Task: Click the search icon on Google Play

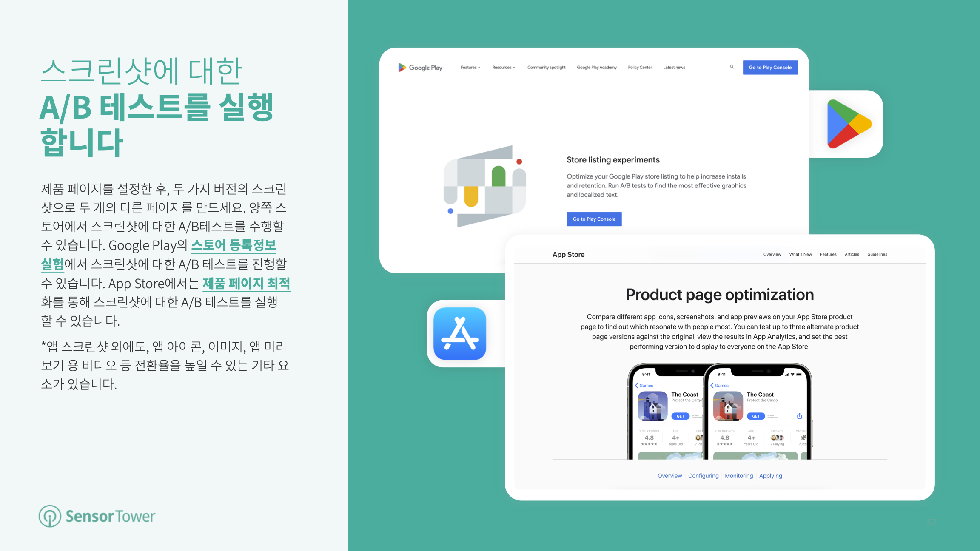Action: pyautogui.click(x=730, y=67)
